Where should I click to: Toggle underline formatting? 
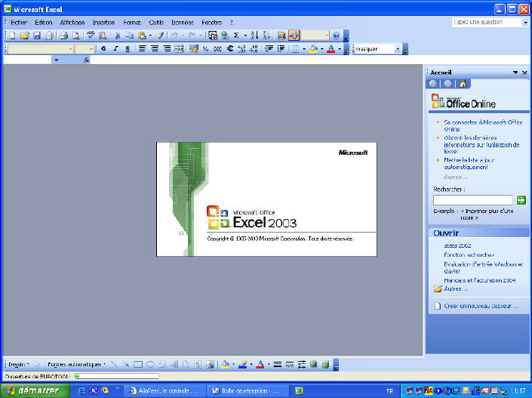[x=128, y=49]
